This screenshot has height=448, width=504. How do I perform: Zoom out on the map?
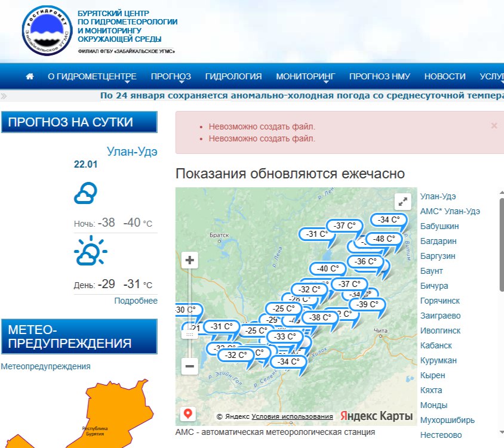tap(190, 366)
